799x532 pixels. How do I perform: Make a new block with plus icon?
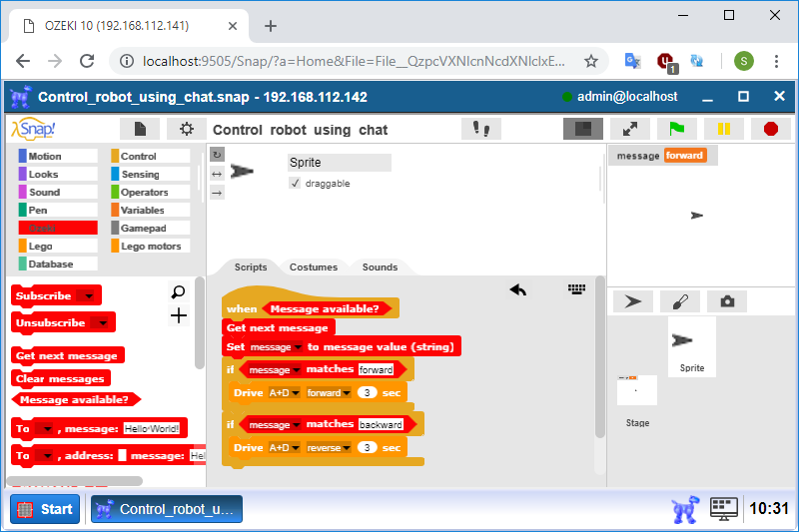click(x=179, y=315)
